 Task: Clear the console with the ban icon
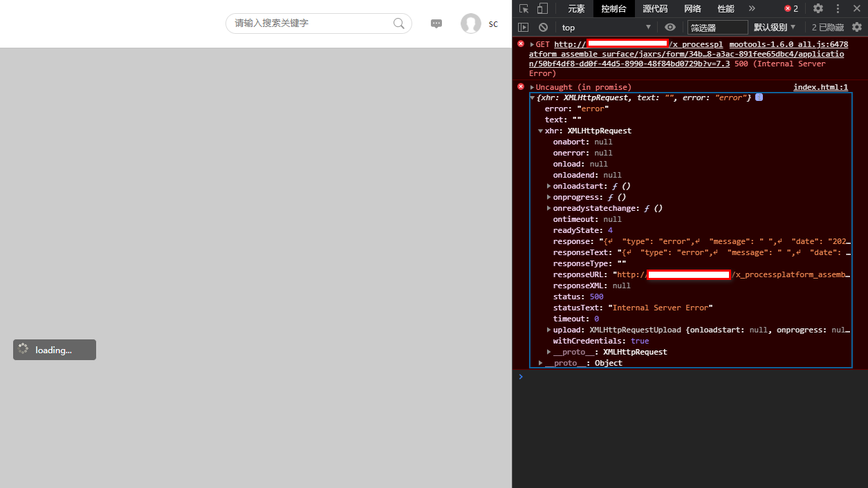pyautogui.click(x=544, y=28)
